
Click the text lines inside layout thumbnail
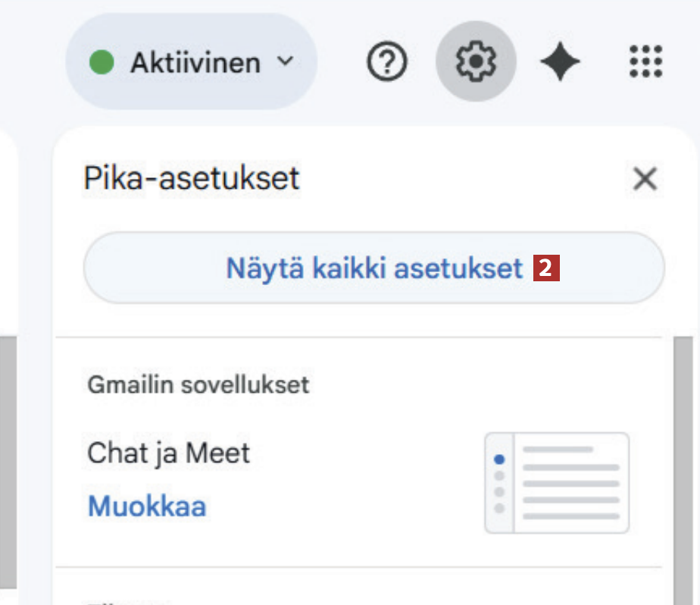point(571,483)
